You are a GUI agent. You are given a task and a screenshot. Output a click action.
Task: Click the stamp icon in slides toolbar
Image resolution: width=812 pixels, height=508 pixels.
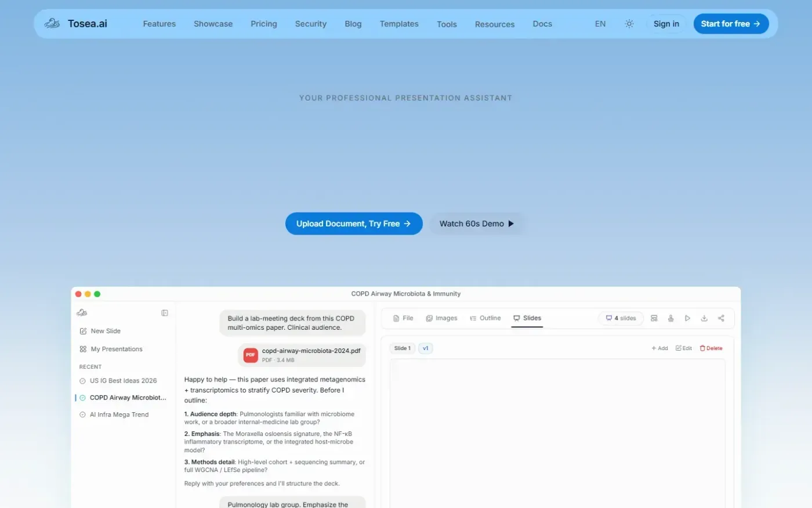pos(670,318)
